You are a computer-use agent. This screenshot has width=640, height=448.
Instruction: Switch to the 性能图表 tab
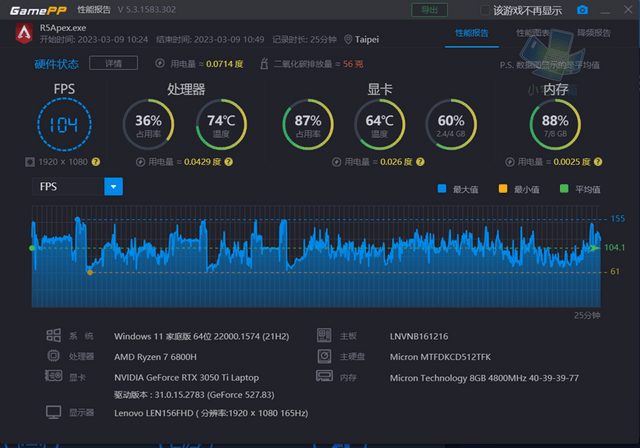533,33
